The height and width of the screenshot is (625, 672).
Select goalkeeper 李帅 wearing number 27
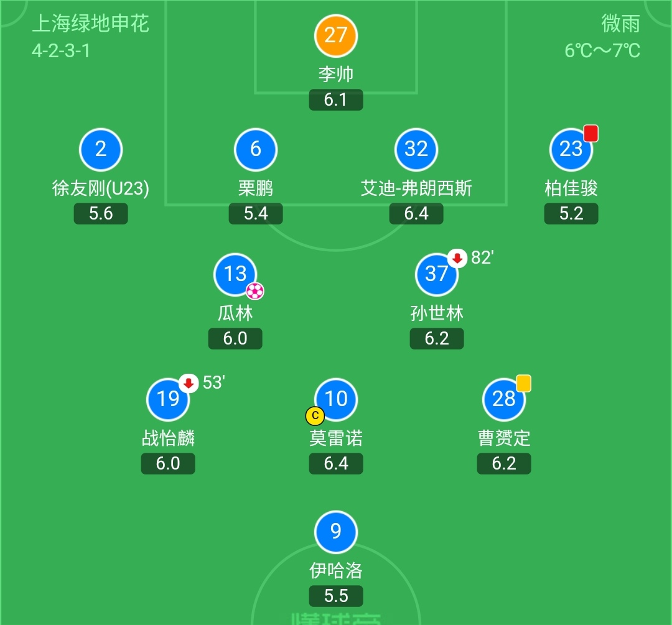(336, 35)
